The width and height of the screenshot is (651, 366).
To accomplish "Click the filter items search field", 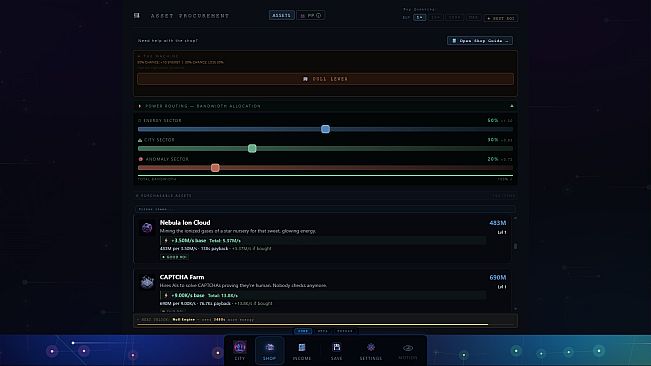I will pos(325,209).
